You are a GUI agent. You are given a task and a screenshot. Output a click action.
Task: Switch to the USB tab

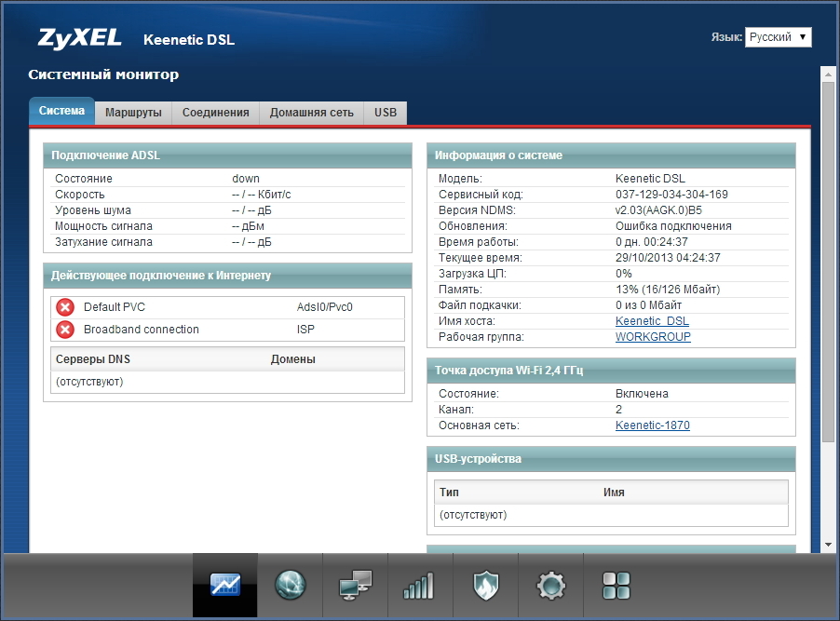pyautogui.click(x=385, y=113)
